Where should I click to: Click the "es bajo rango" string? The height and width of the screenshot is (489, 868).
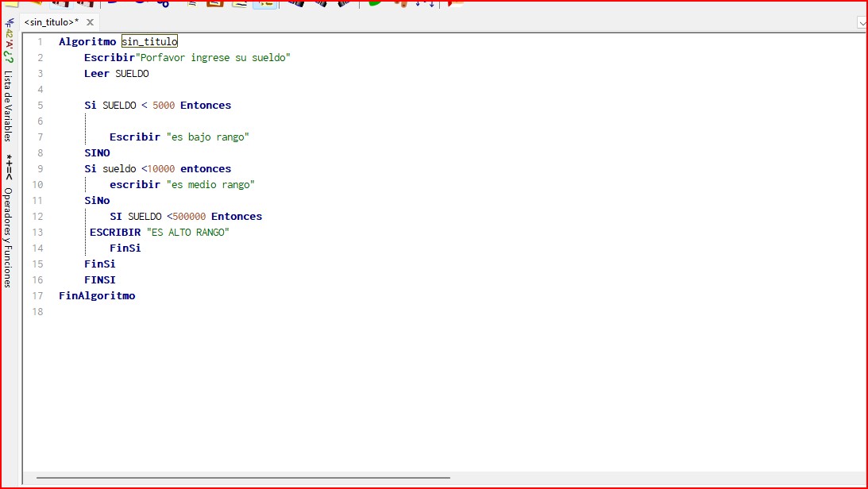208,137
